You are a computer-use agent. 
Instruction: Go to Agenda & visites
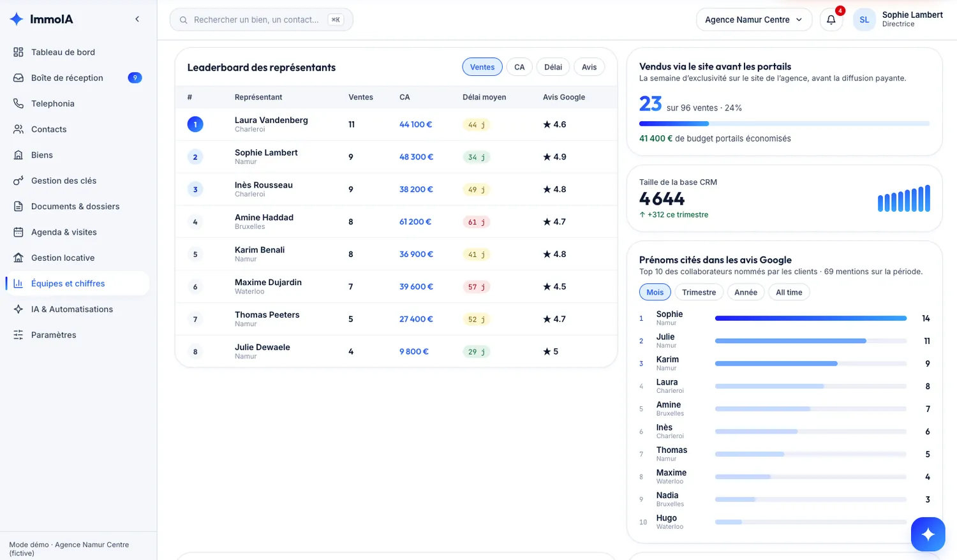(x=77, y=232)
